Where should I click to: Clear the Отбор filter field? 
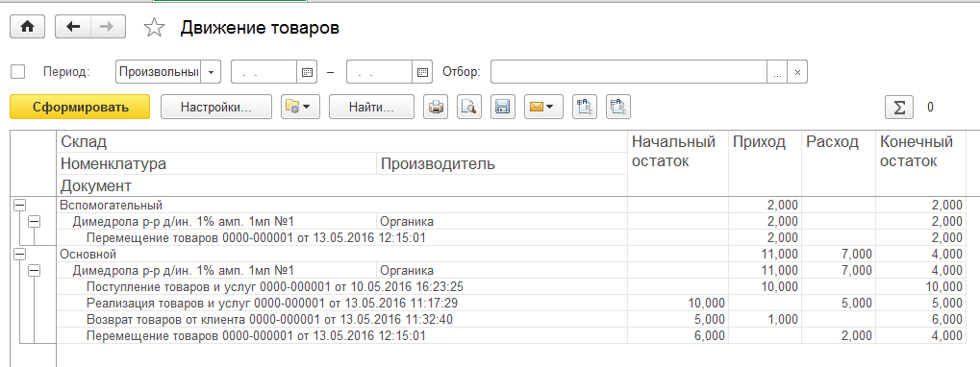797,72
